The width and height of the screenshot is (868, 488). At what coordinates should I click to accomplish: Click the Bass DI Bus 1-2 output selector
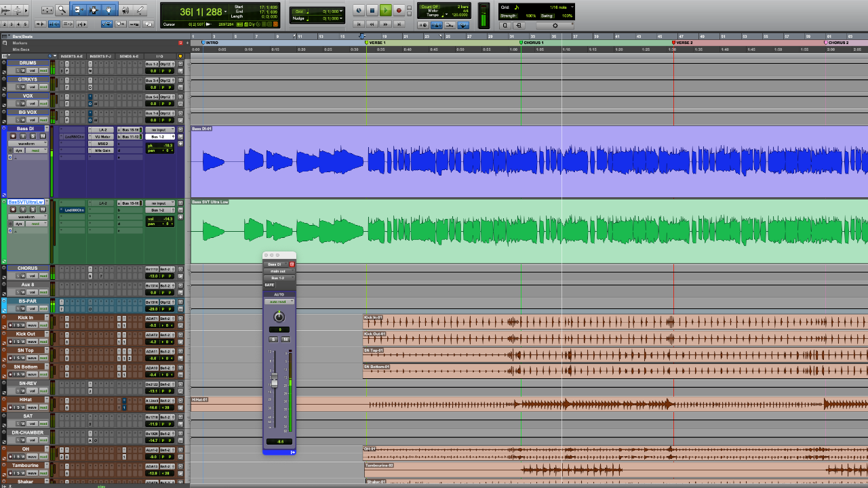coord(160,137)
